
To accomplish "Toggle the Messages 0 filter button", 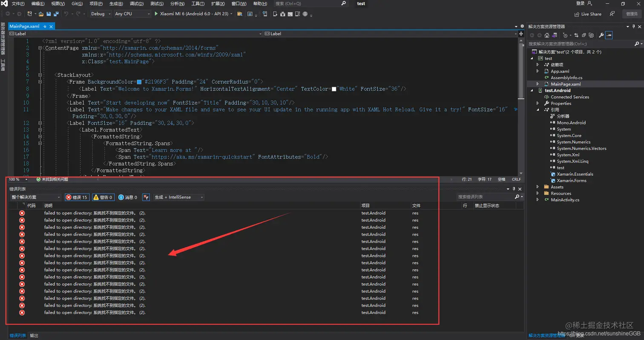I will (x=128, y=197).
